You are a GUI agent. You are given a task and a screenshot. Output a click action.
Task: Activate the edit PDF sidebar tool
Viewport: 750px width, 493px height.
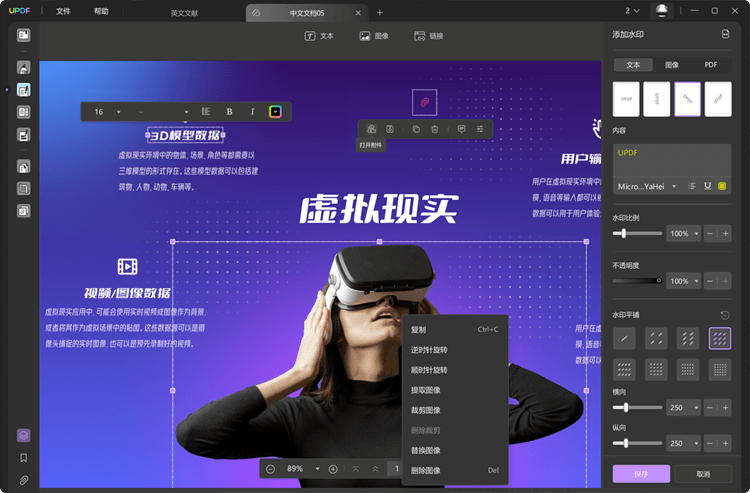click(x=23, y=90)
